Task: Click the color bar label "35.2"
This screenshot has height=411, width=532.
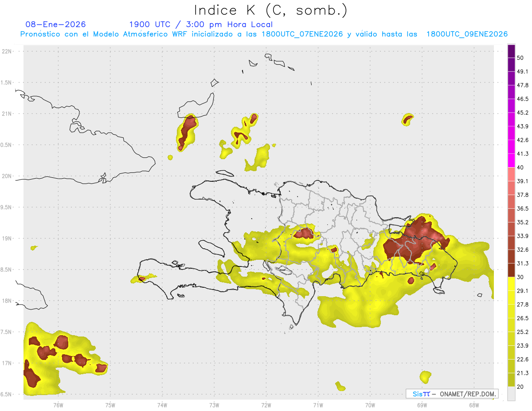Action: [523, 222]
